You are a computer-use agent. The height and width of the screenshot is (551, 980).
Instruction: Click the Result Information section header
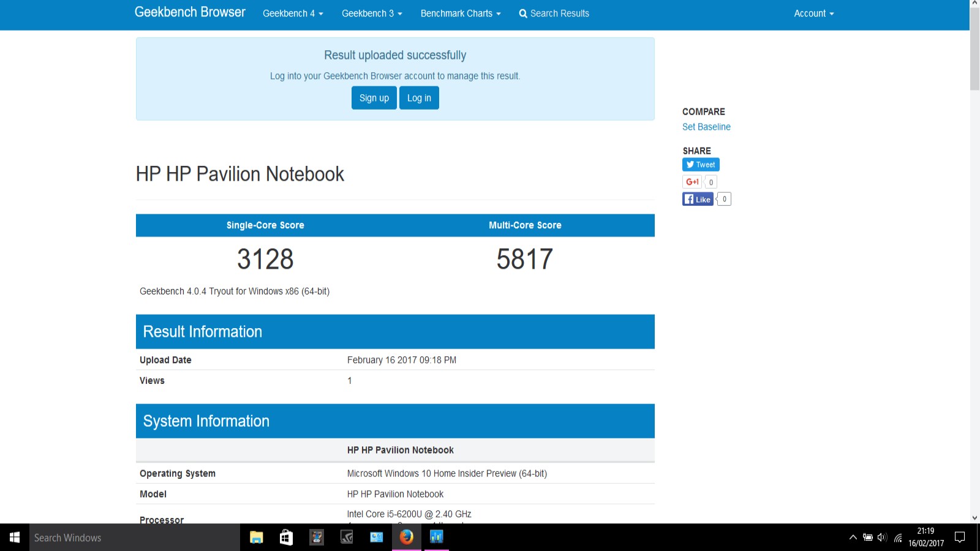pos(395,332)
